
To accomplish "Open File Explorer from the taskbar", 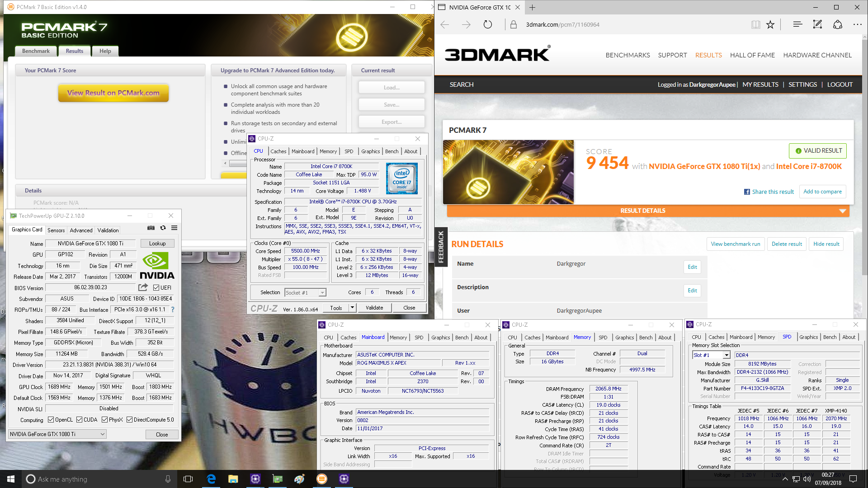I will click(233, 479).
